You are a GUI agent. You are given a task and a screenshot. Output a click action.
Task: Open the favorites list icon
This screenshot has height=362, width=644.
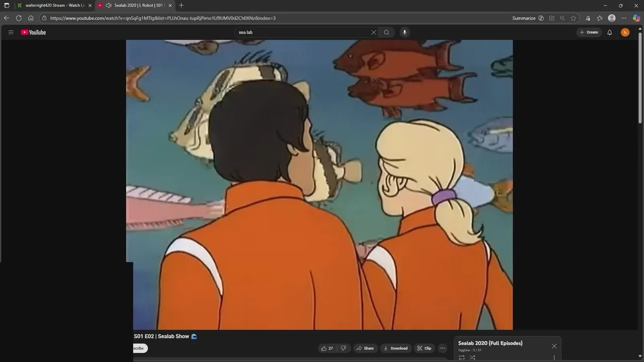pyautogui.click(x=600, y=18)
